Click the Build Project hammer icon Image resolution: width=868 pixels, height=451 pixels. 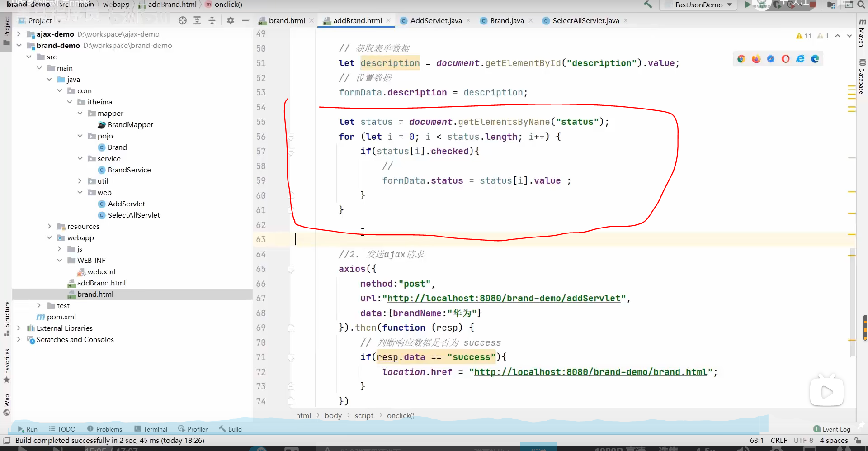pyautogui.click(x=648, y=5)
